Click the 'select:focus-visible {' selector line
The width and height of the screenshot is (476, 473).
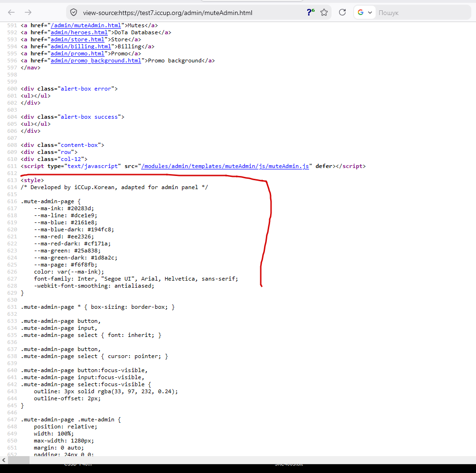(86, 384)
